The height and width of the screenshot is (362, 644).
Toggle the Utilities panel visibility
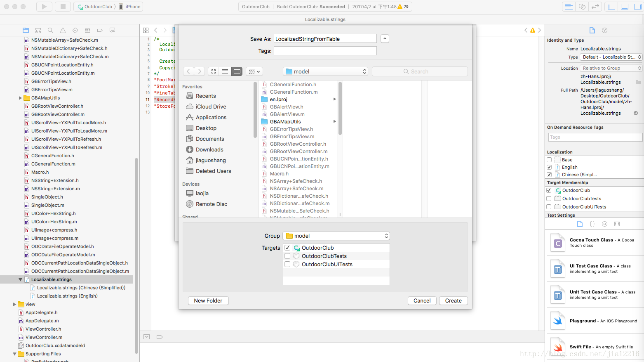click(637, 7)
